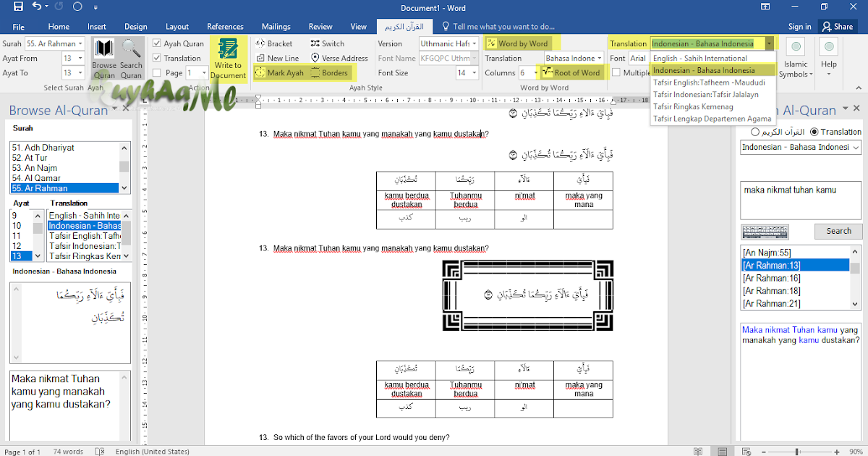Open the Ayat From dropdown

coord(80,58)
